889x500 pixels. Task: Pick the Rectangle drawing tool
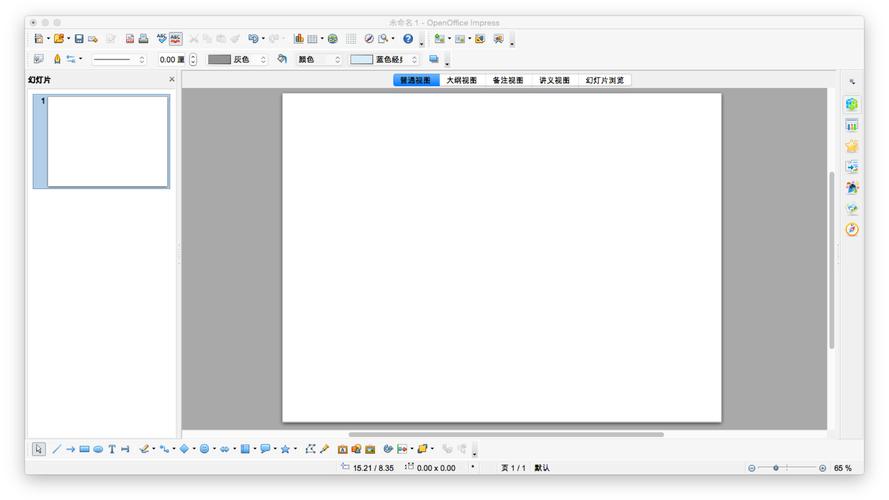click(84, 450)
